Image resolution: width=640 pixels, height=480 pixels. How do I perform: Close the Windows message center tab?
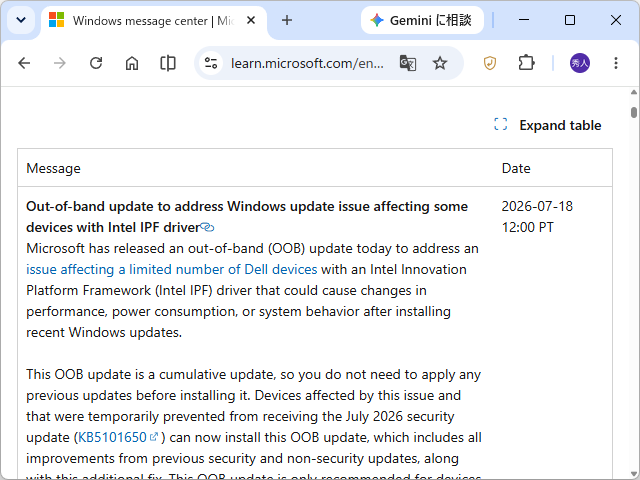click(x=251, y=20)
